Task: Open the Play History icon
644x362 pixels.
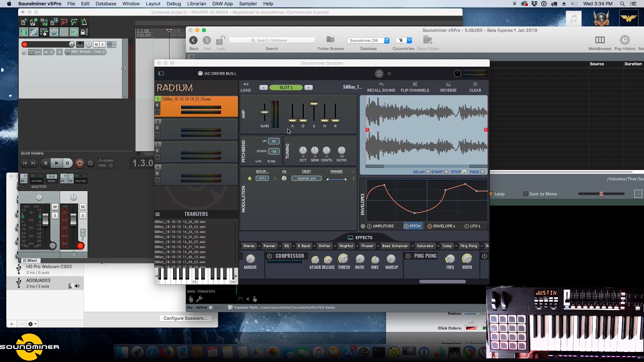Action: [x=625, y=40]
